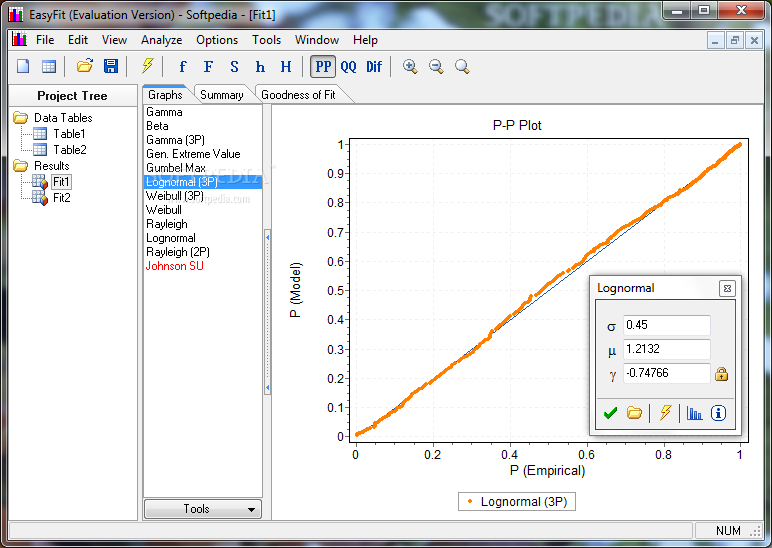
Task: Open the Tools dropdown below the distribution list
Action: click(x=202, y=509)
